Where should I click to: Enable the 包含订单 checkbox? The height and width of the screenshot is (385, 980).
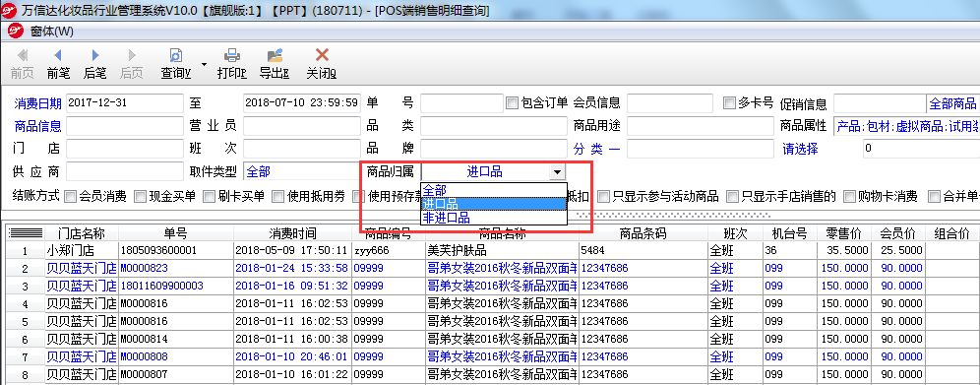(513, 103)
